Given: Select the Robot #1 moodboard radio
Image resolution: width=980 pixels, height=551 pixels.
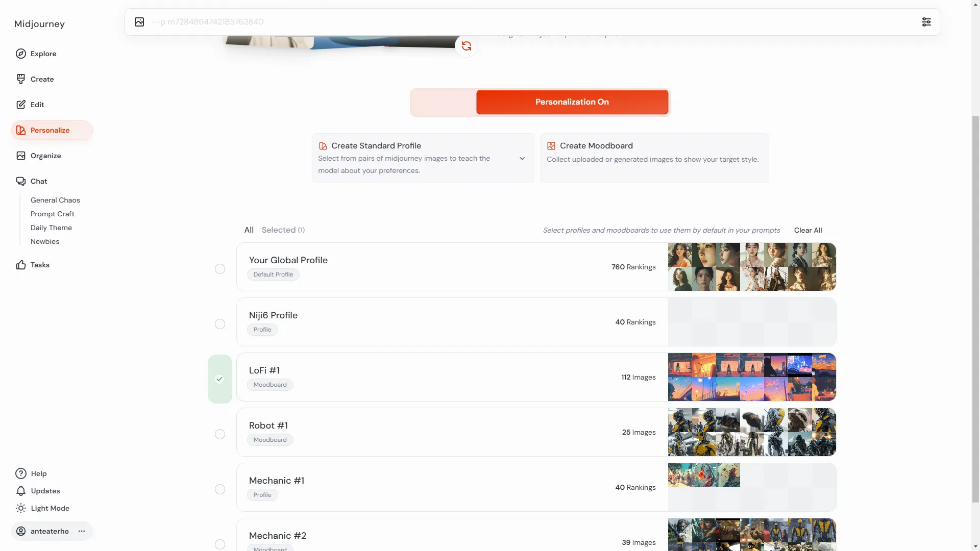Looking at the screenshot, I should tap(220, 434).
